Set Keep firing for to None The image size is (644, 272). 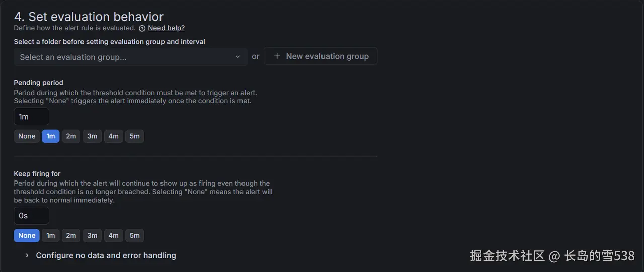tap(27, 235)
